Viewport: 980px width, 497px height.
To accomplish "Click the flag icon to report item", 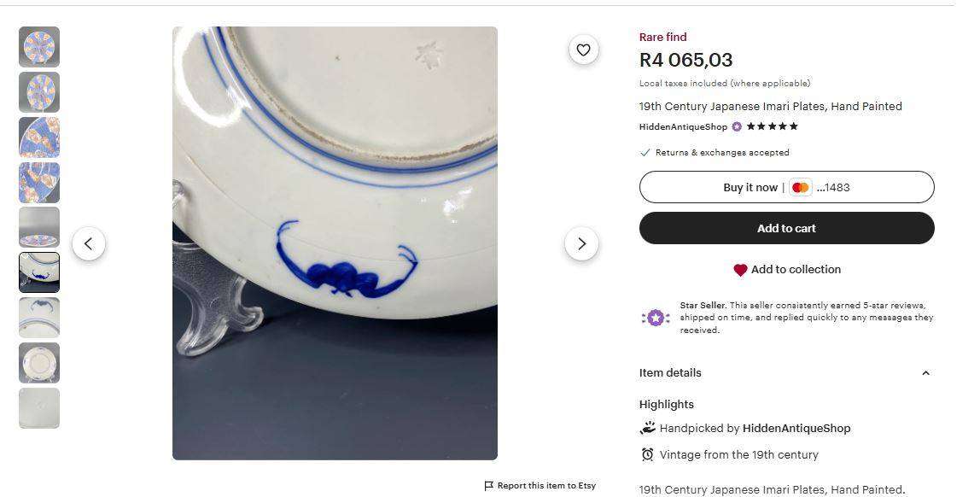I will coord(488,486).
